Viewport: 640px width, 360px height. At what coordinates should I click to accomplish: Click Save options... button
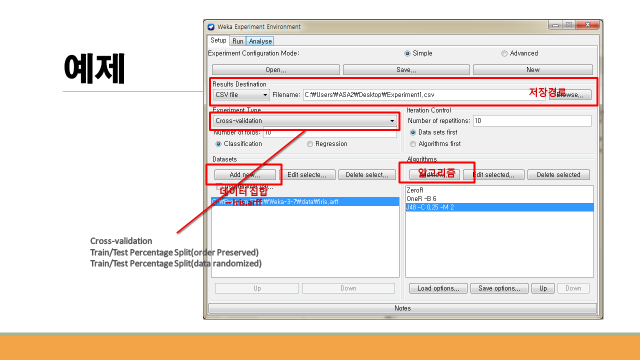pos(499,289)
